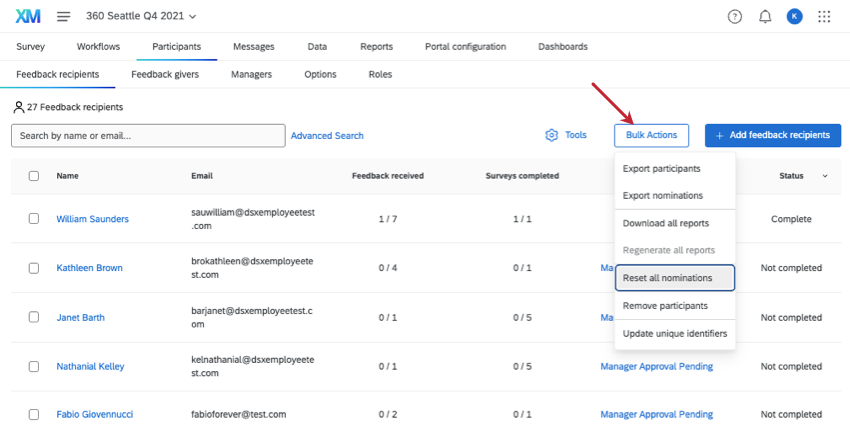
Task: Click the Status column sort chevron
Action: tap(825, 176)
